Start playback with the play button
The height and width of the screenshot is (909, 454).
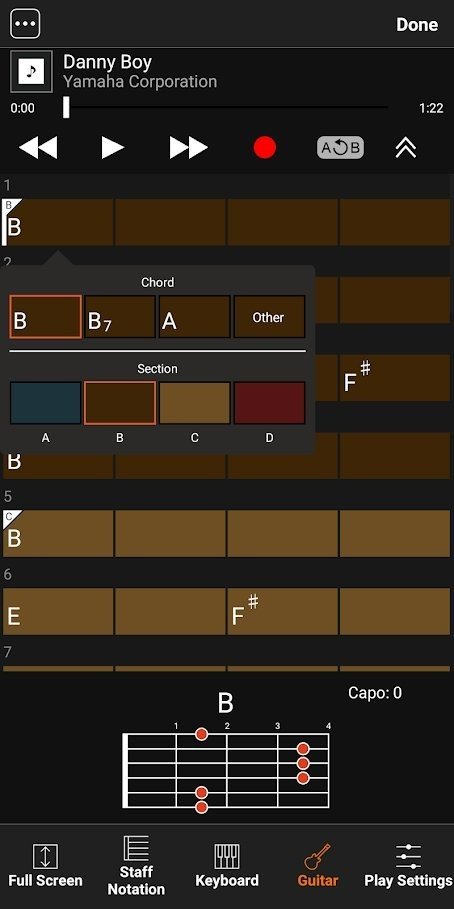point(112,148)
